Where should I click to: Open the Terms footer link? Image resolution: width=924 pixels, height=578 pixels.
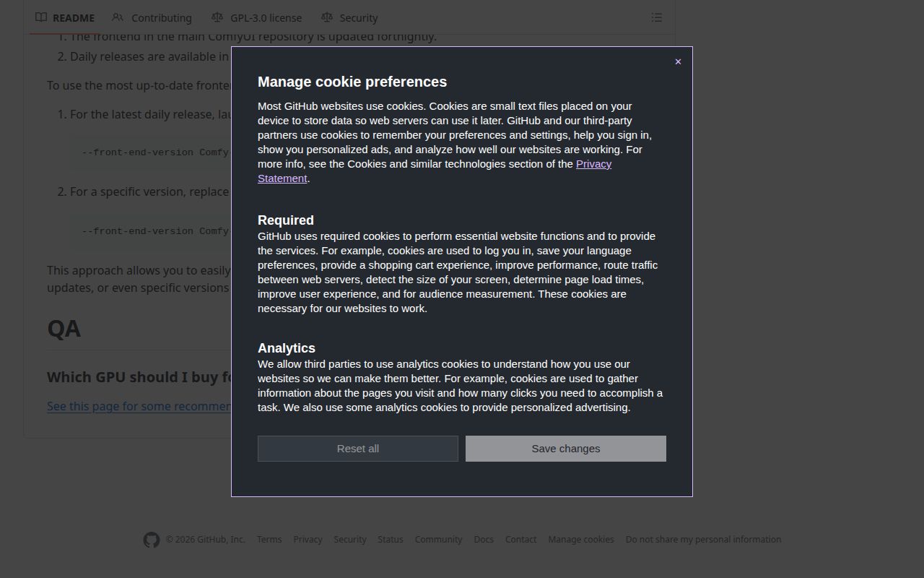269,540
